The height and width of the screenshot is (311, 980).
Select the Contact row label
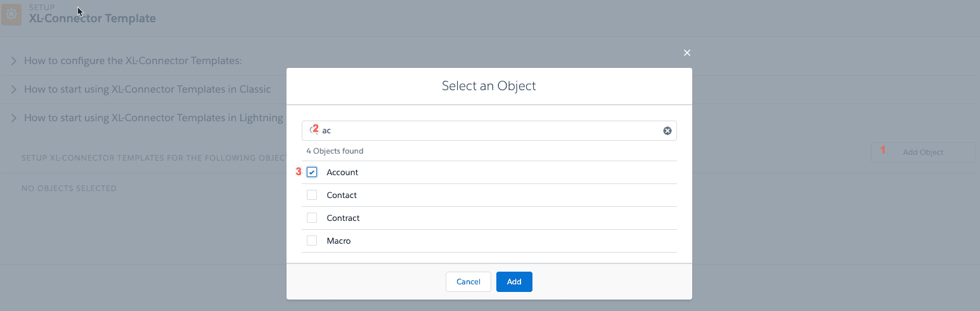pyautogui.click(x=342, y=195)
